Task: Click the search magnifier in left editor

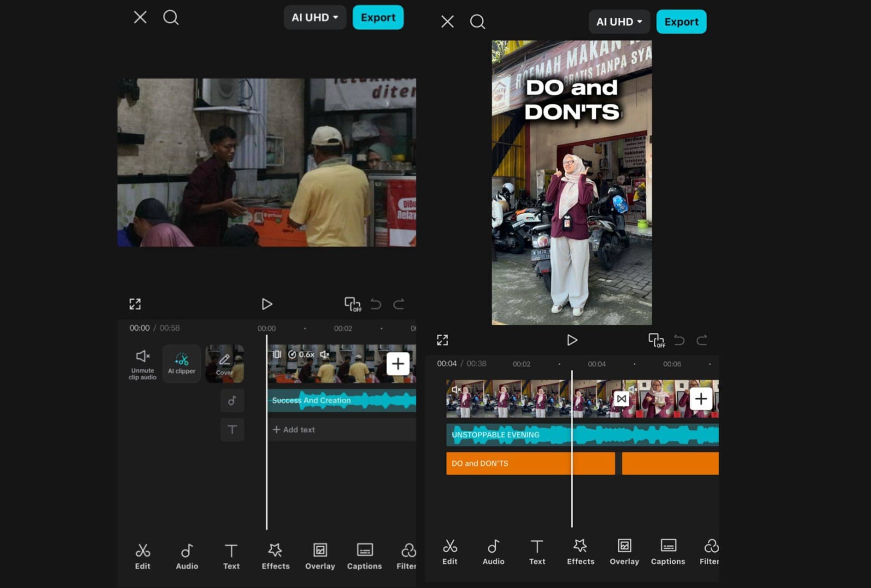Action: click(171, 17)
